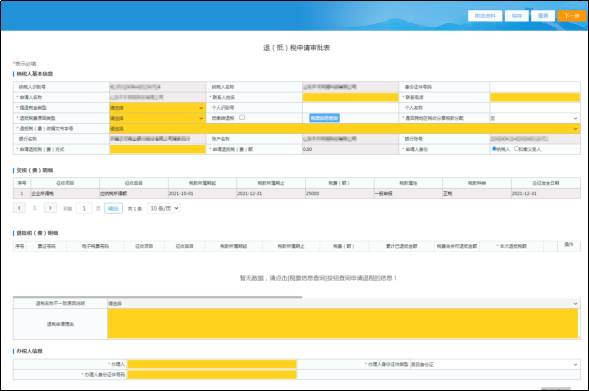The height and width of the screenshot is (391, 589).
Task: Select 纳税人 as applicant identity
Action: coord(494,149)
